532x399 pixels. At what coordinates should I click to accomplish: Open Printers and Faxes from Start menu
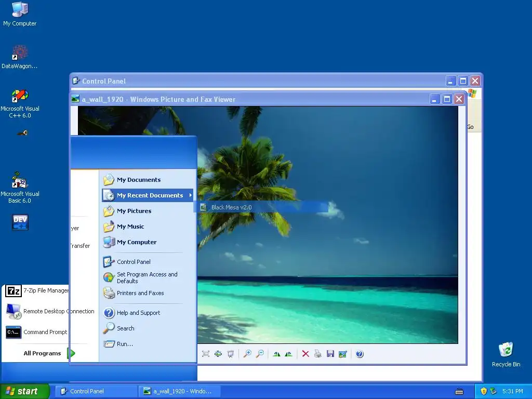click(148, 293)
